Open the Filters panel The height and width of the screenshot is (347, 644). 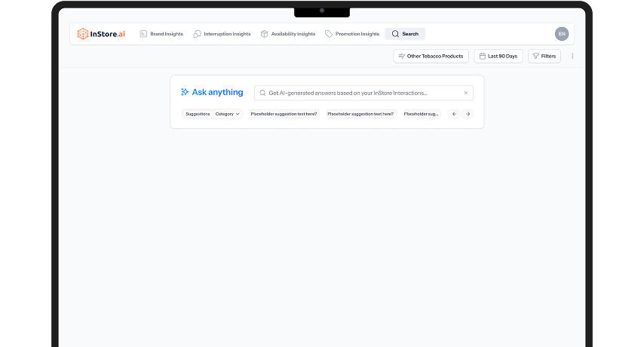coord(544,57)
